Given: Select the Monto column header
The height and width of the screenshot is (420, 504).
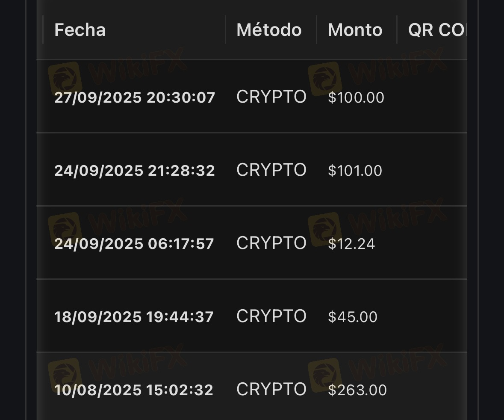Looking at the screenshot, I should pyautogui.click(x=355, y=30).
